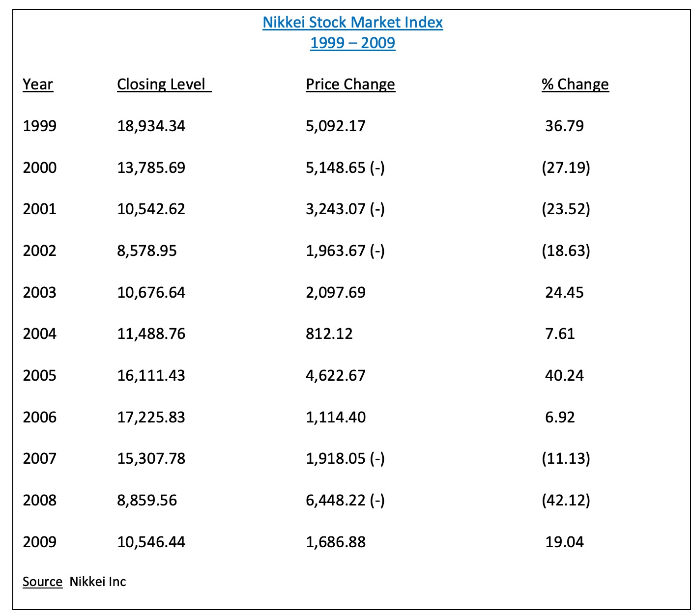Open the Nikkei Stock Market Index title link
The image size is (693, 616).
[x=352, y=22]
